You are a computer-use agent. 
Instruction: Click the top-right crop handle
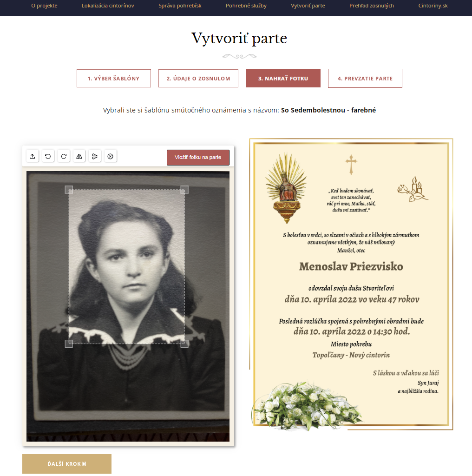(x=184, y=190)
